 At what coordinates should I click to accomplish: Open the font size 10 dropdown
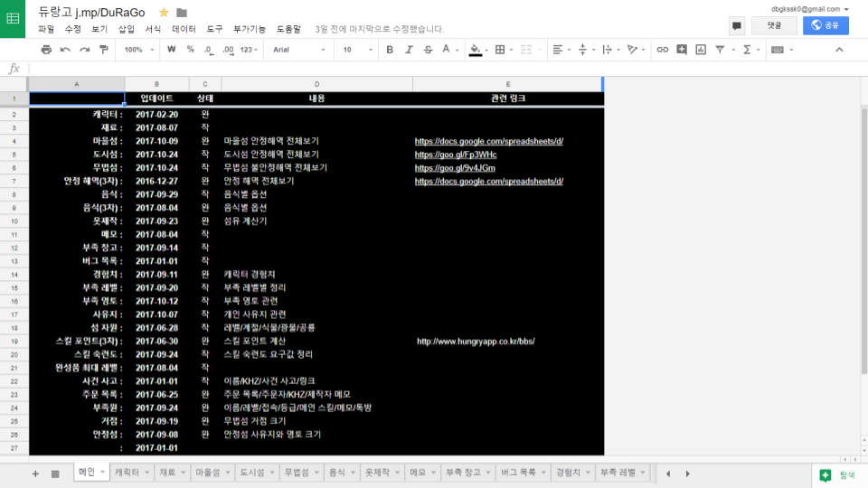tap(357, 50)
